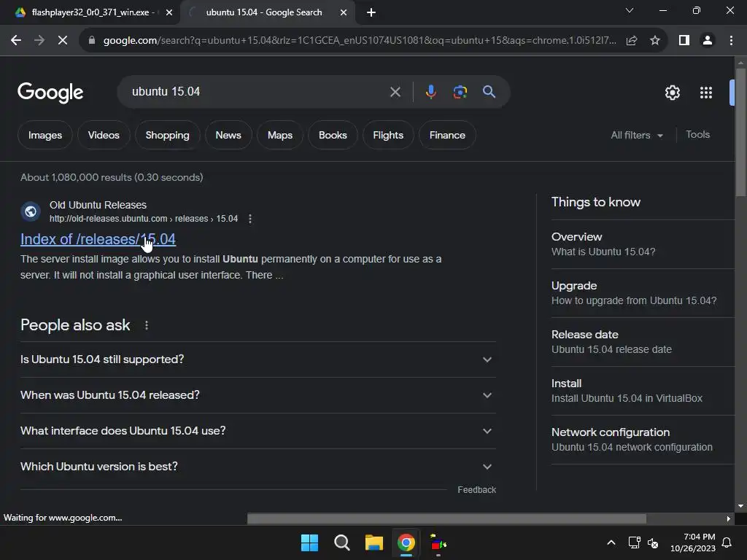Filter results by Flights
747x560 pixels.
(388, 135)
